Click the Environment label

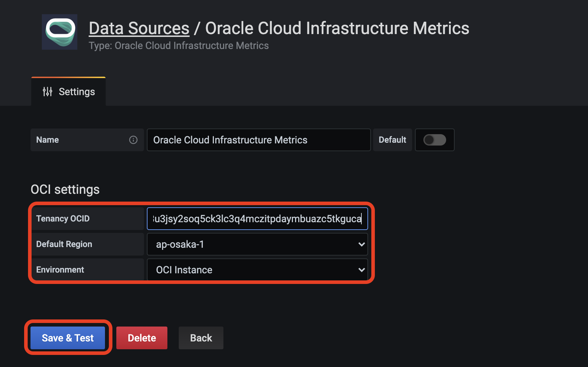click(60, 270)
